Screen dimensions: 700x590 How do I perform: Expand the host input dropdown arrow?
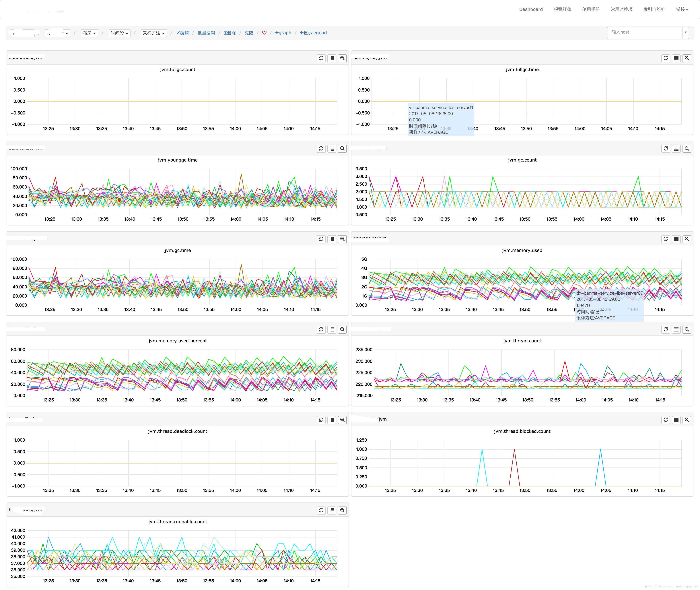(x=686, y=32)
